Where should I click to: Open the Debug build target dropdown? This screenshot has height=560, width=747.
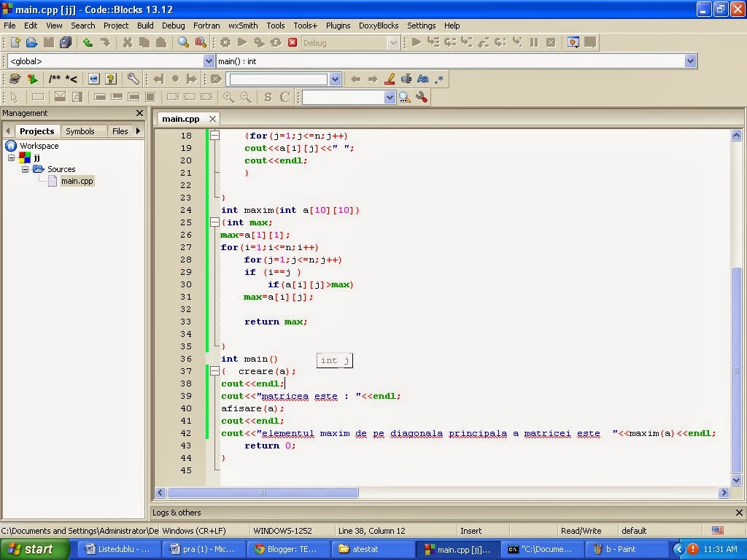[x=393, y=43]
